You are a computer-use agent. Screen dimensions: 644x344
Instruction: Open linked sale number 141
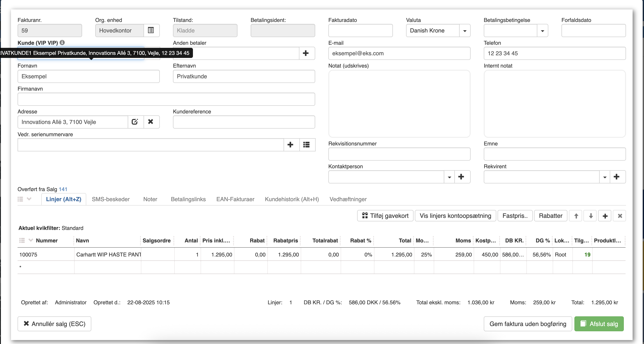tap(63, 189)
